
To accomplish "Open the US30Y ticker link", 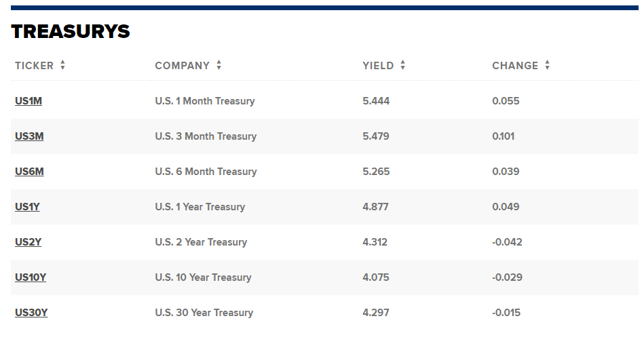I will tap(31, 313).
